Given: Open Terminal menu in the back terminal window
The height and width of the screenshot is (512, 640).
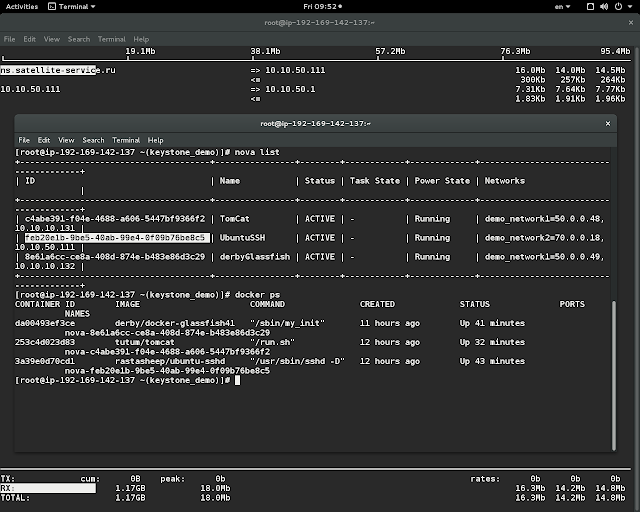Looking at the screenshot, I should point(111,39).
